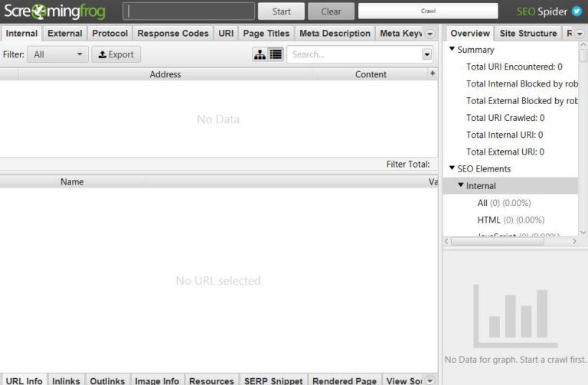Click the URL entry field
The width and height of the screenshot is (588, 385).
[x=188, y=11]
